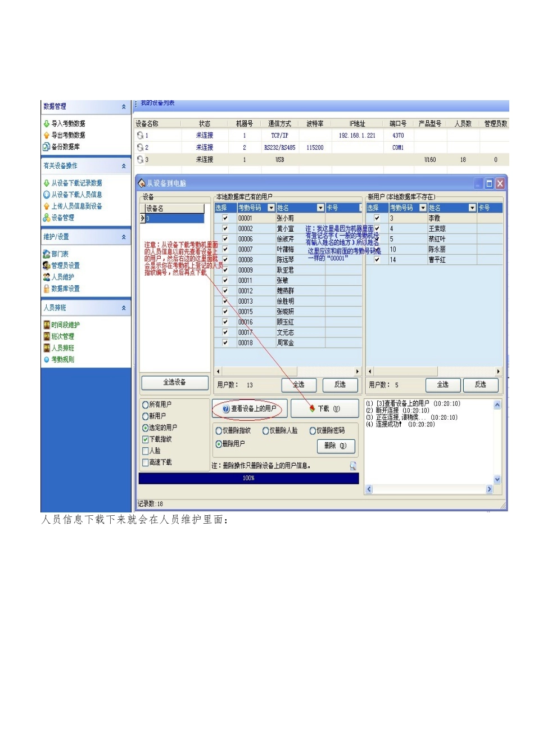Open 考勤号码 filter dropdown in local users table

pyautogui.click(x=271, y=208)
